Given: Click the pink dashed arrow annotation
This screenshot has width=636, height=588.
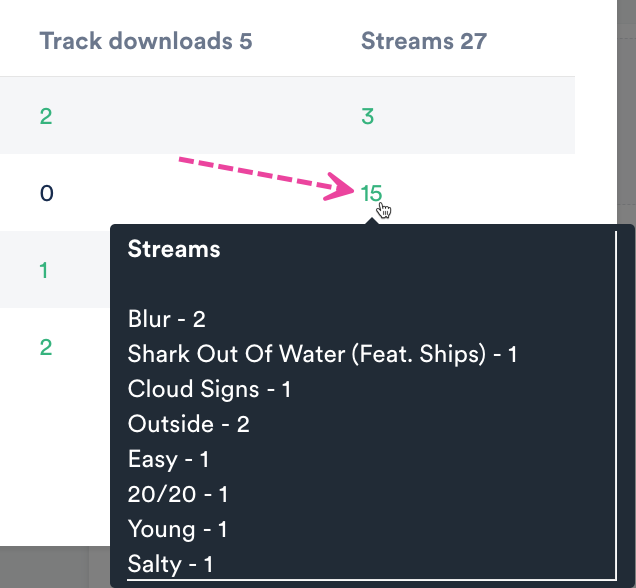Looking at the screenshot, I should (x=265, y=176).
